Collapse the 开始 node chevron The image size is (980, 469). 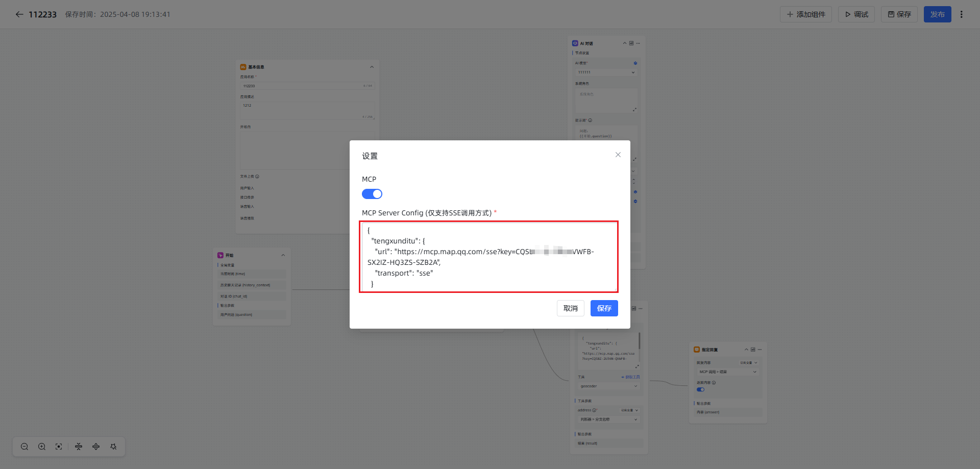pyautogui.click(x=283, y=255)
